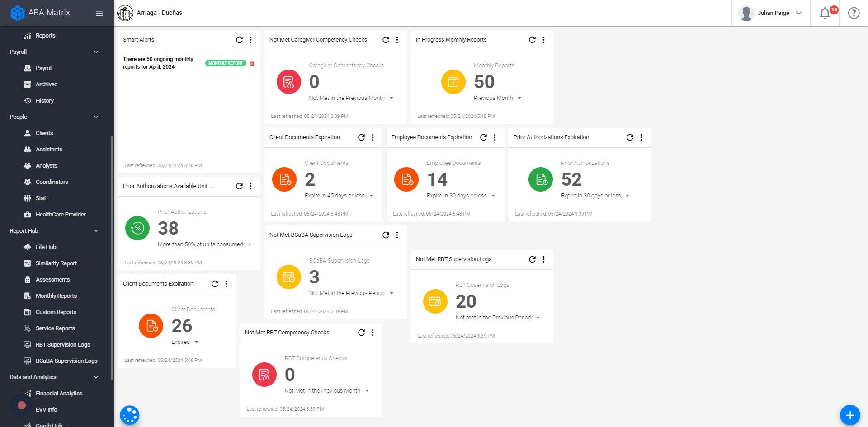Open options menu for Prior Authorizations Expiration
This screenshot has width=868, height=427.
(x=641, y=137)
